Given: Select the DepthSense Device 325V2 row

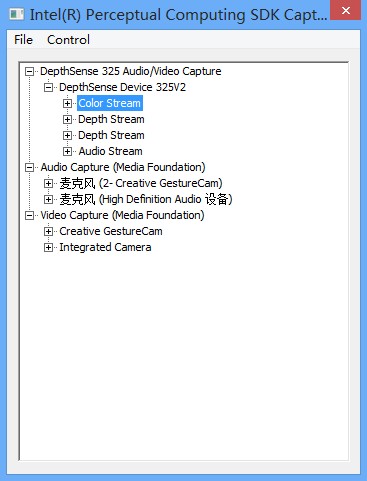Looking at the screenshot, I should [x=122, y=87].
